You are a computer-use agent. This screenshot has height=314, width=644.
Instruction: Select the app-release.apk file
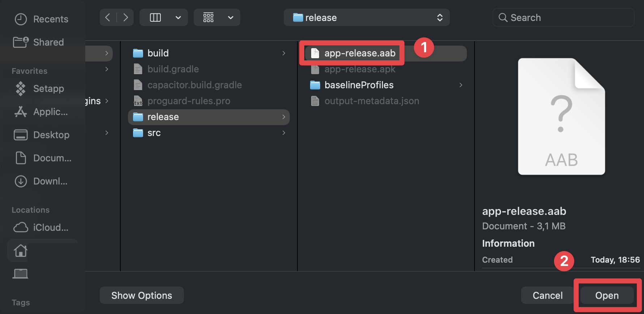click(x=386, y=69)
